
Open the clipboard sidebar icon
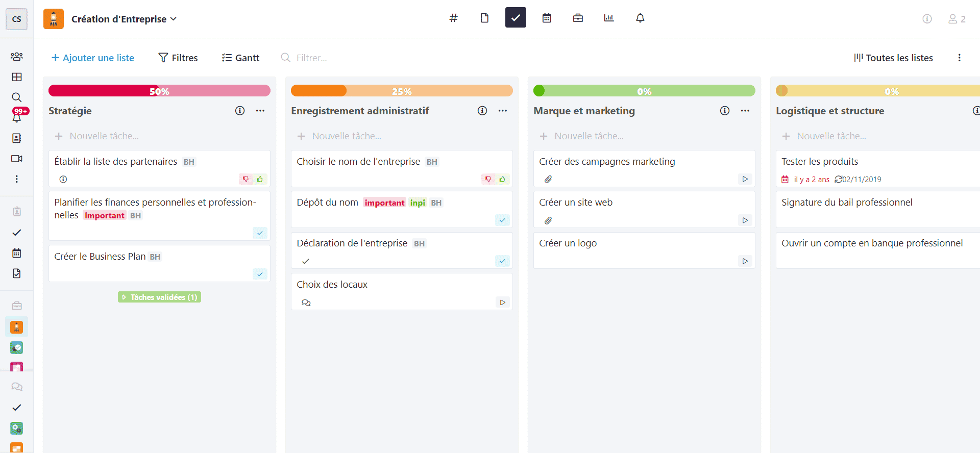pos(17,211)
